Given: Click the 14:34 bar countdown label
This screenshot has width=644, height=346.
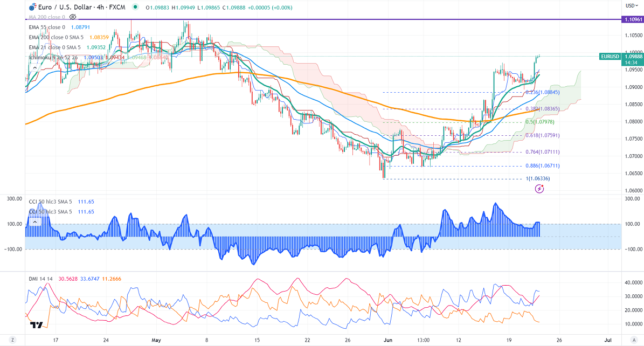Looking at the screenshot, I should point(631,63).
